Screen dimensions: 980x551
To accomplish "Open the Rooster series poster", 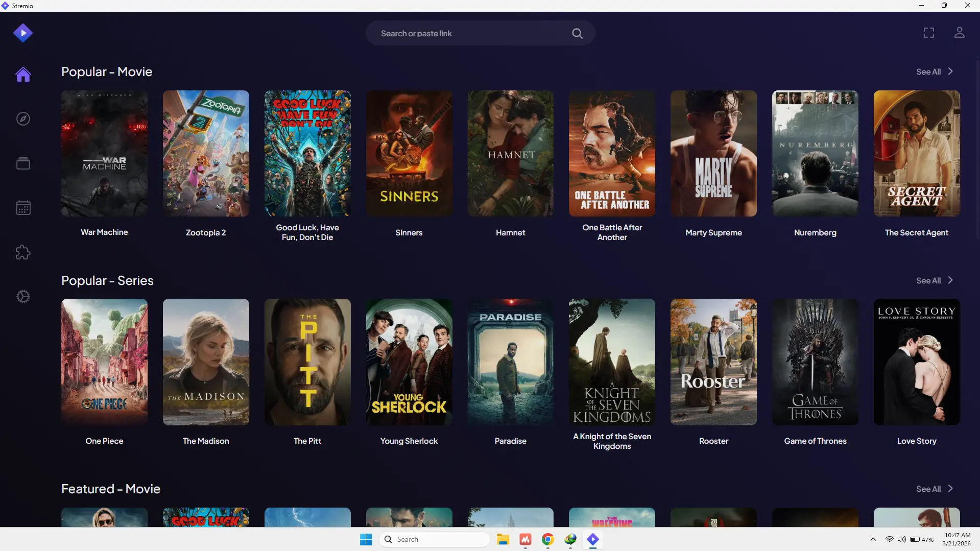I will click(713, 362).
